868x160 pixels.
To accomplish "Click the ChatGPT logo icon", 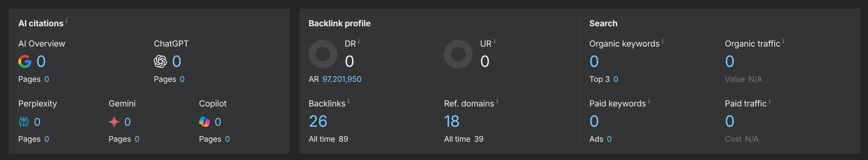I will (160, 62).
